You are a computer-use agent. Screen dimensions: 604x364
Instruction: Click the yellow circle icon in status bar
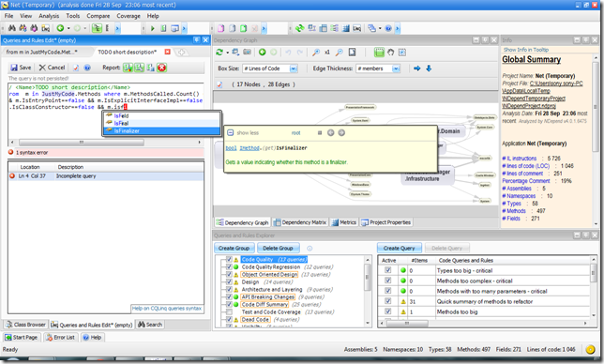point(590,349)
